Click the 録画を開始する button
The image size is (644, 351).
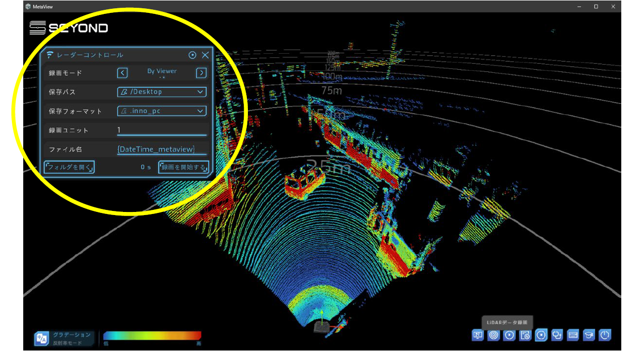click(x=184, y=167)
